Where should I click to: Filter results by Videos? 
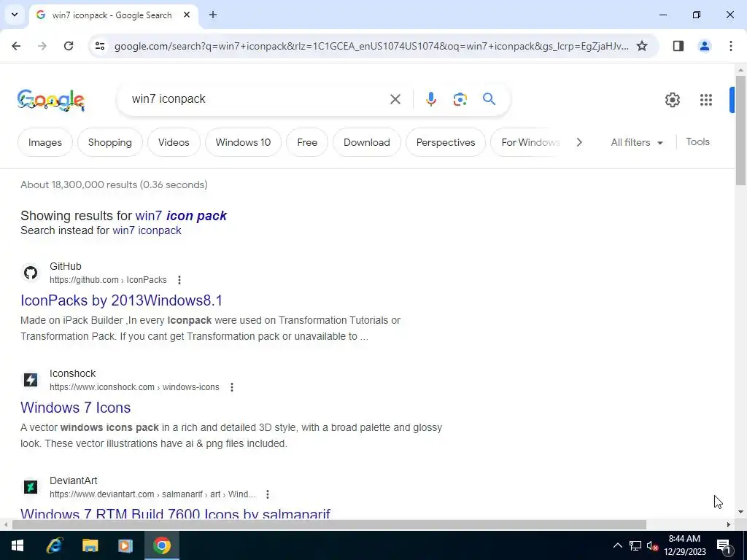[x=174, y=142]
